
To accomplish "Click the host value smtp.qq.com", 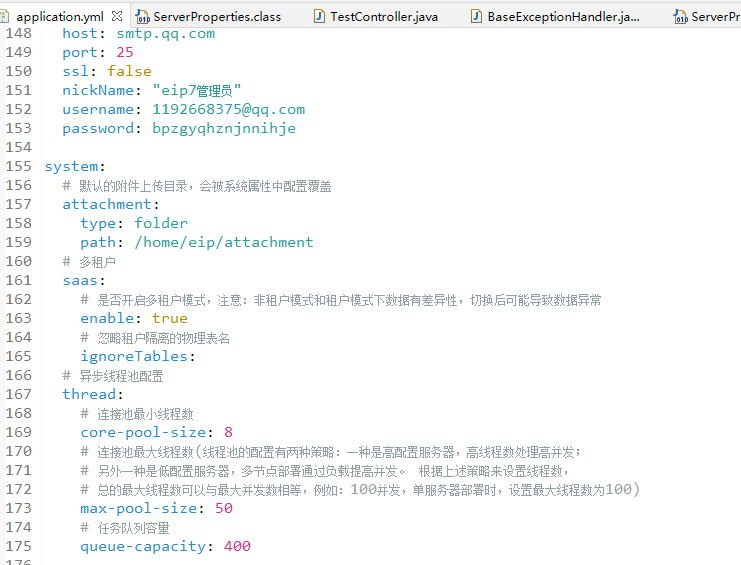I will tap(166, 34).
